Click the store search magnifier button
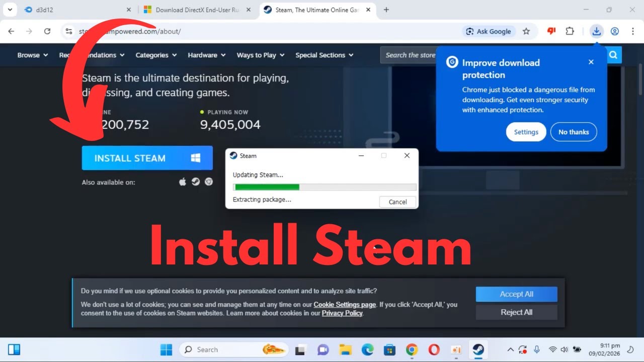644x362 pixels. [613, 55]
